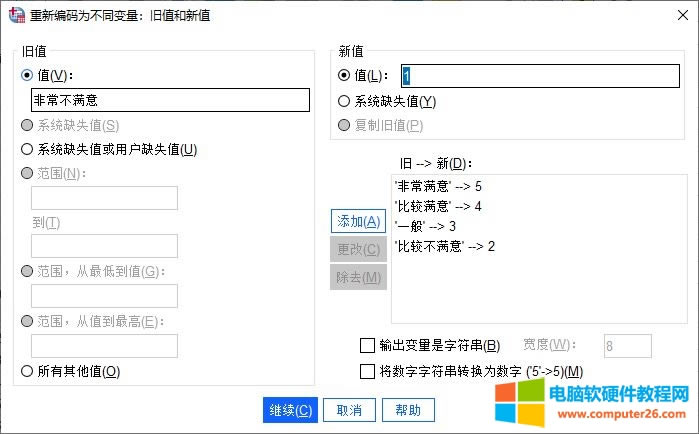699x434 pixels.
Task: Click old value text field containing "非常不满意"
Action: [170, 99]
